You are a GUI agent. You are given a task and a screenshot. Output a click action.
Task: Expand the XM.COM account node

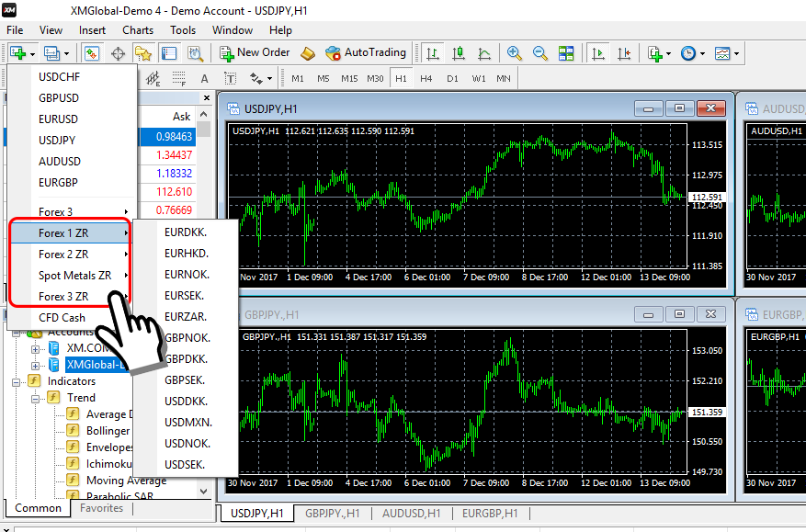[36, 349]
